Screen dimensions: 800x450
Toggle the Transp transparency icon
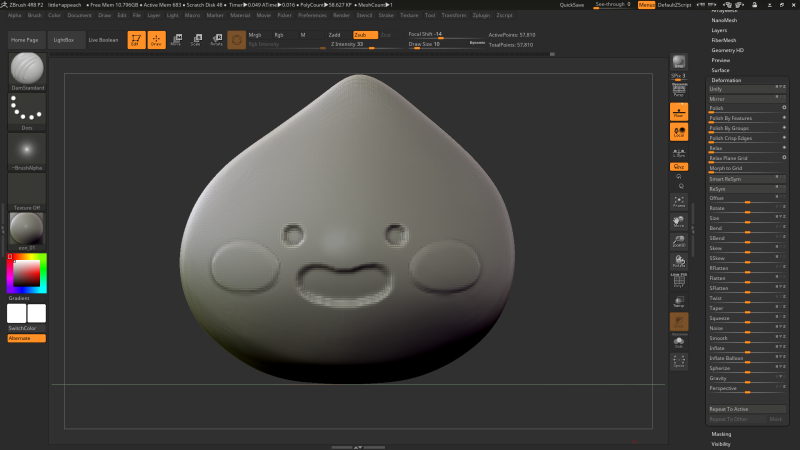pyautogui.click(x=679, y=302)
